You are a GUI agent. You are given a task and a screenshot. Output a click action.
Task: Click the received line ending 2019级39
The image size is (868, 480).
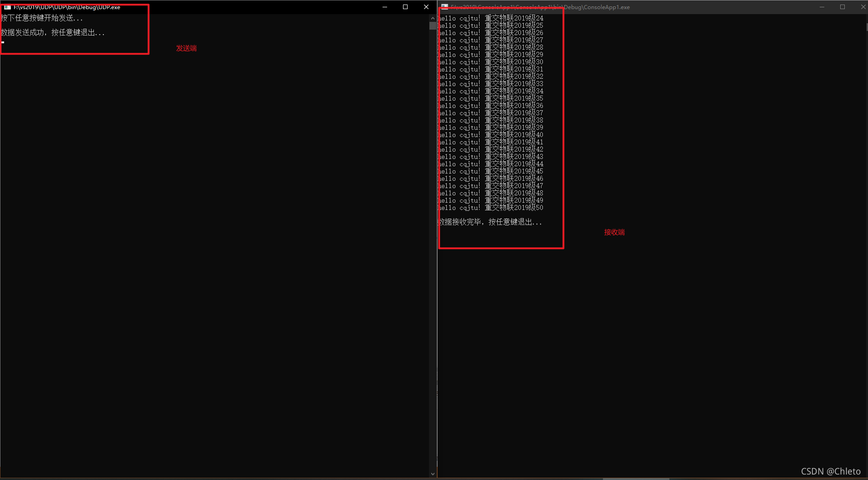490,128
